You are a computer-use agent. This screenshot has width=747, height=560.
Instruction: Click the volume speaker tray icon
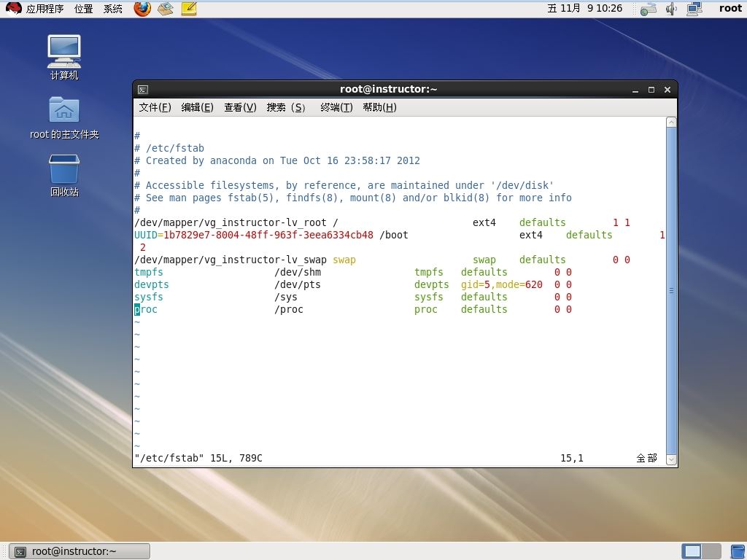671,9
